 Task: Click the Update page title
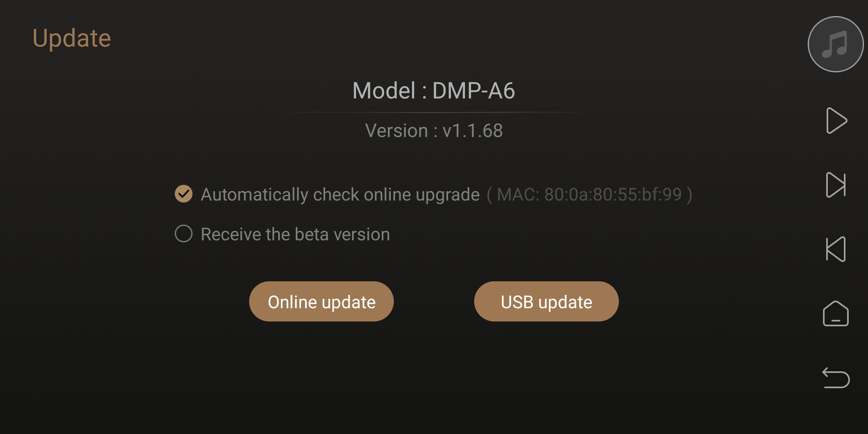tap(72, 39)
